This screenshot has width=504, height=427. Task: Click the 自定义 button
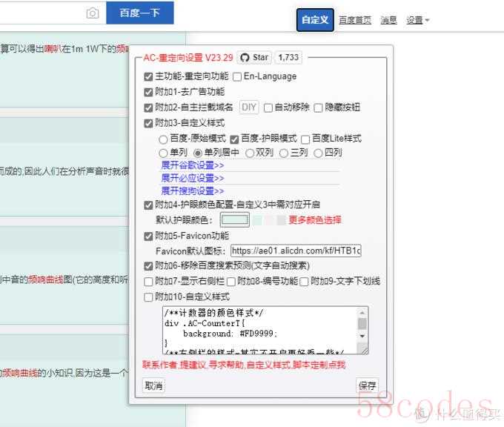[315, 20]
